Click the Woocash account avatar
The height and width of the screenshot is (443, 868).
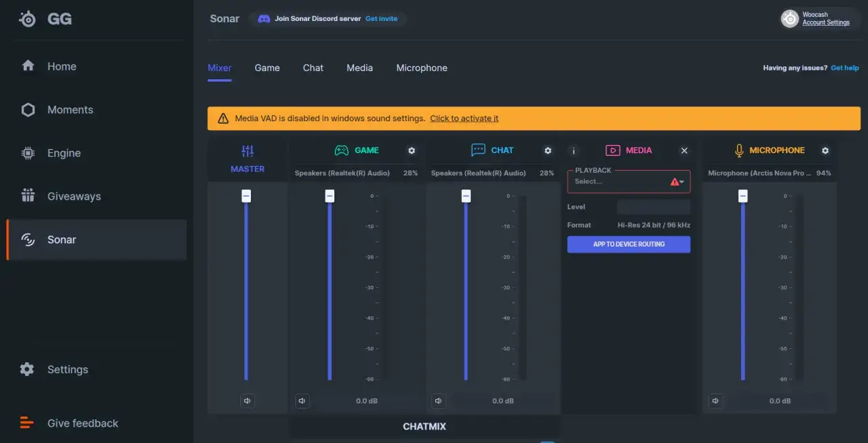point(790,19)
